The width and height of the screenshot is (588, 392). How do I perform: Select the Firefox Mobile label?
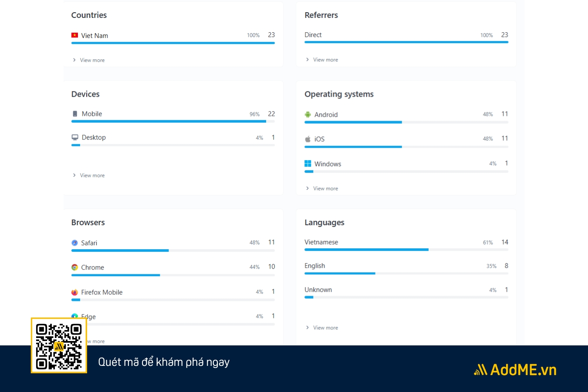[x=102, y=292]
